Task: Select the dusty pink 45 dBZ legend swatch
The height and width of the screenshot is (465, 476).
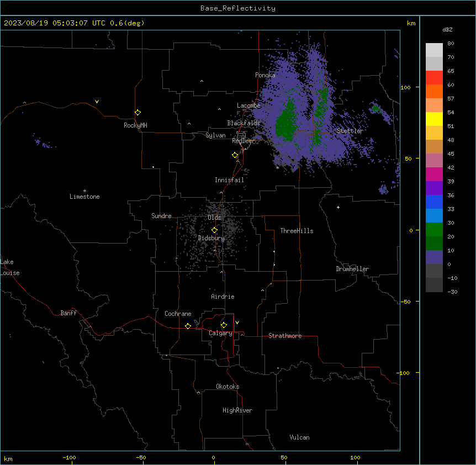Action: 434,161
